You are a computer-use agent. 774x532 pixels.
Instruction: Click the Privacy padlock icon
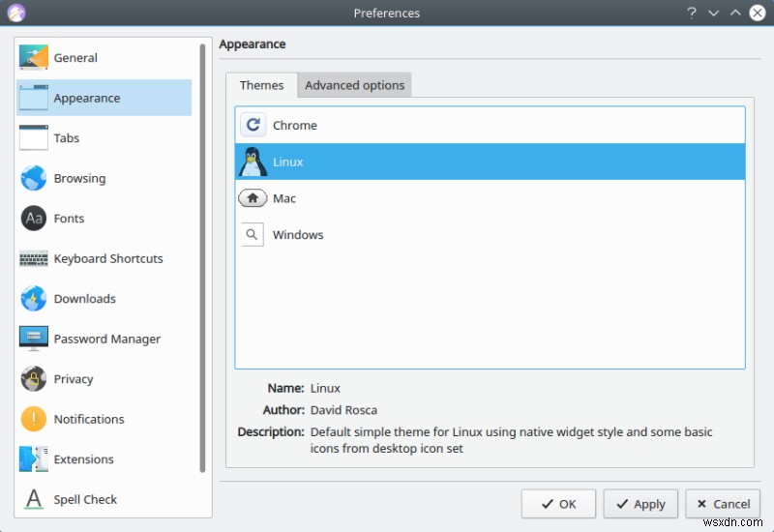(x=34, y=379)
